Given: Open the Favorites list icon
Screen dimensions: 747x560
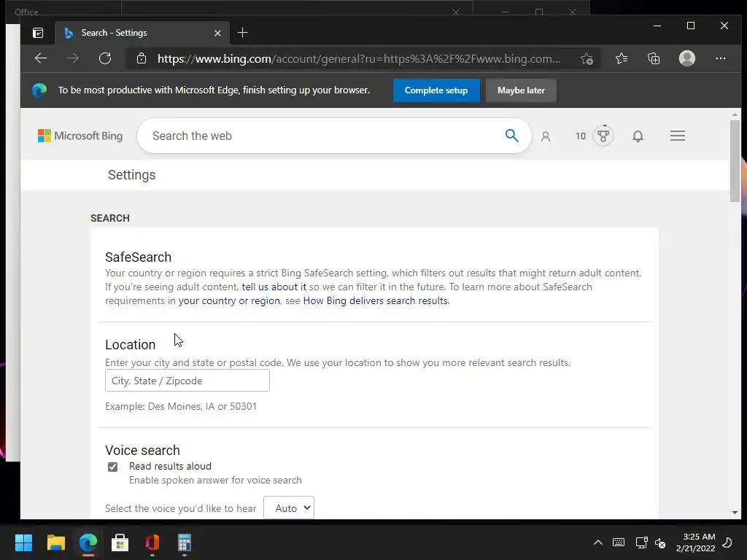Looking at the screenshot, I should [622, 58].
